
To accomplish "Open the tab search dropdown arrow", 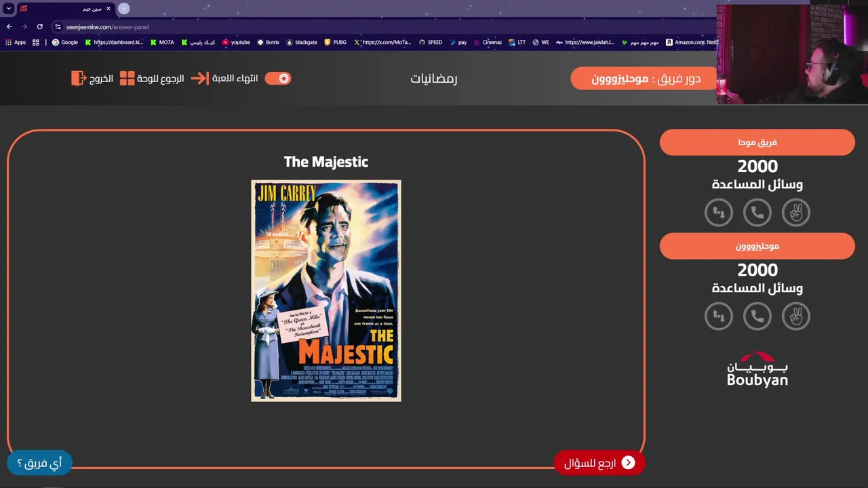I will (x=9, y=9).
